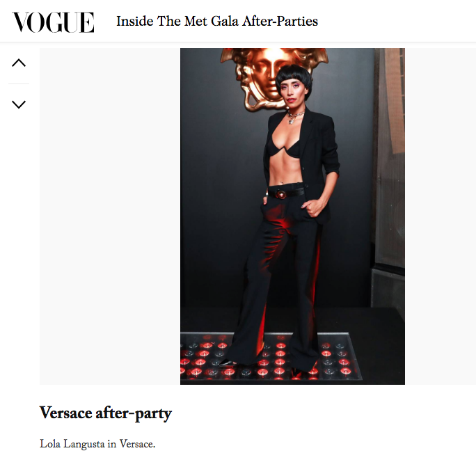Click the word Versace ending the caption
This screenshot has width=476, height=453.
(x=137, y=444)
